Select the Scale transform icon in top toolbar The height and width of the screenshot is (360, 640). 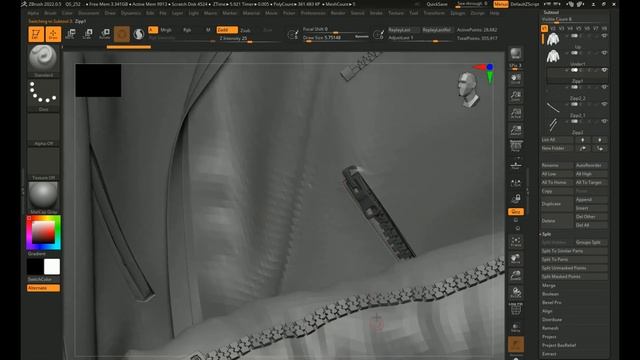[x=87, y=34]
